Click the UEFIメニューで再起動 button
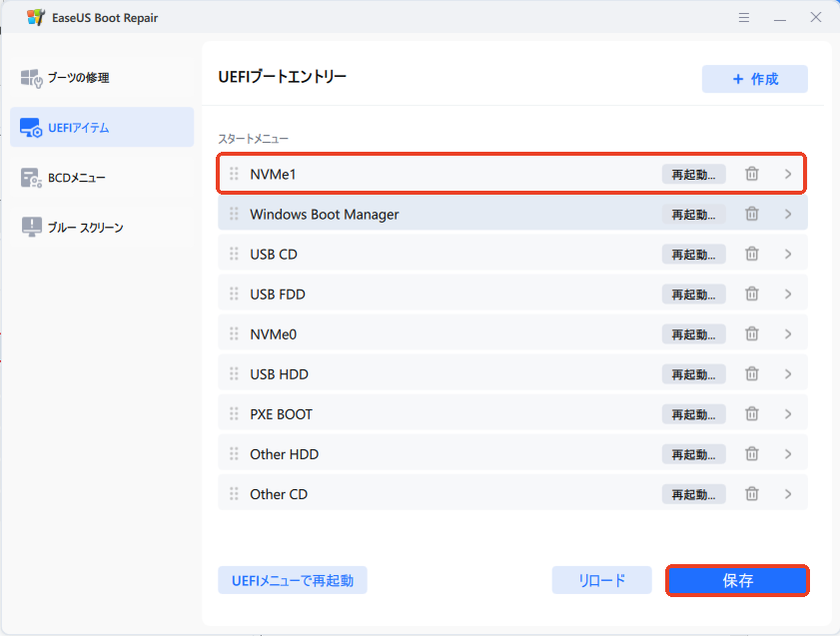840x636 pixels. 293,580
